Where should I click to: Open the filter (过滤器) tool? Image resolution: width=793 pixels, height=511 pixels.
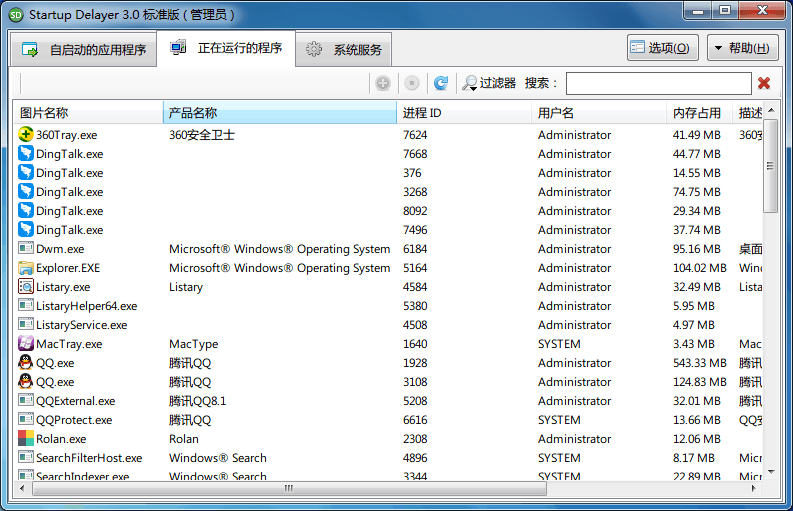coord(489,83)
